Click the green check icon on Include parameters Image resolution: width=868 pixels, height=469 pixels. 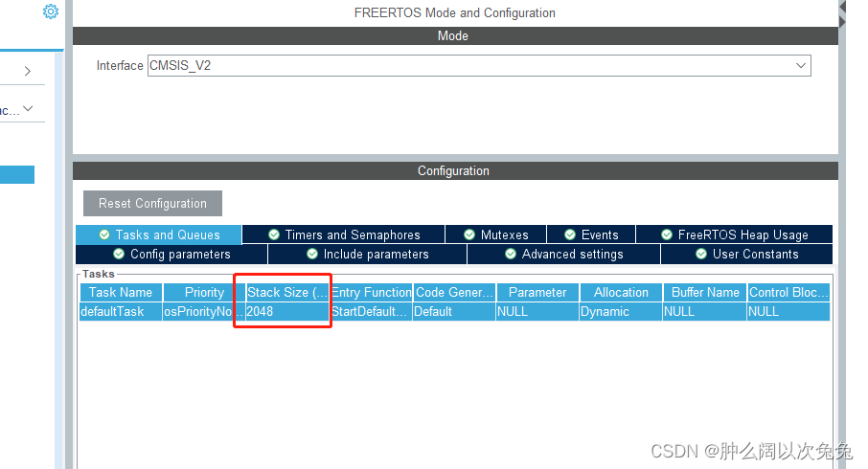[x=312, y=254]
